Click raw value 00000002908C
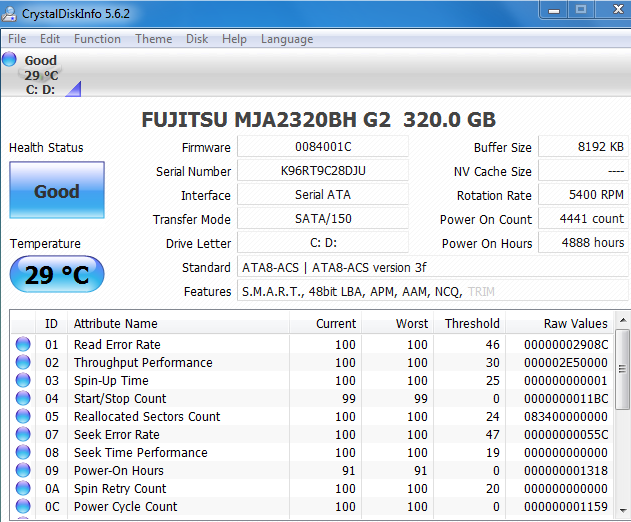 [x=566, y=345]
